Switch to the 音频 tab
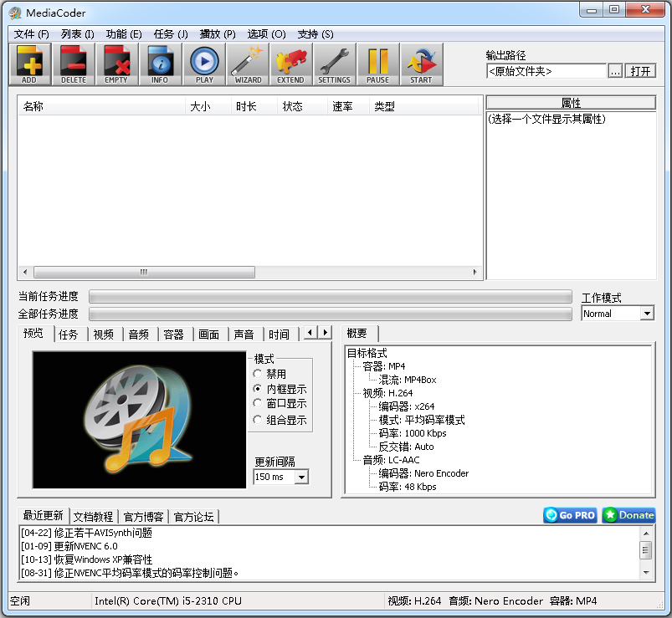Image resolution: width=672 pixels, height=618 pixels. [x=139, y=335]
